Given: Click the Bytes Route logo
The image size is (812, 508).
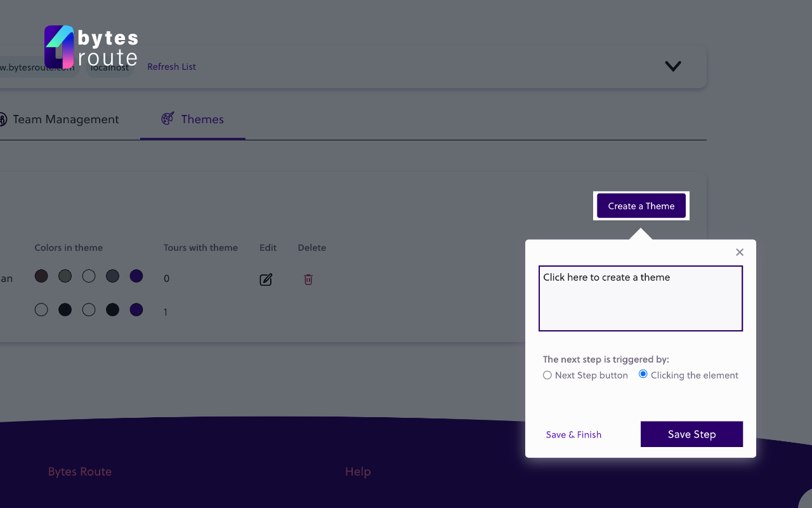Looking at the screenshot, I should click(90, 46).
